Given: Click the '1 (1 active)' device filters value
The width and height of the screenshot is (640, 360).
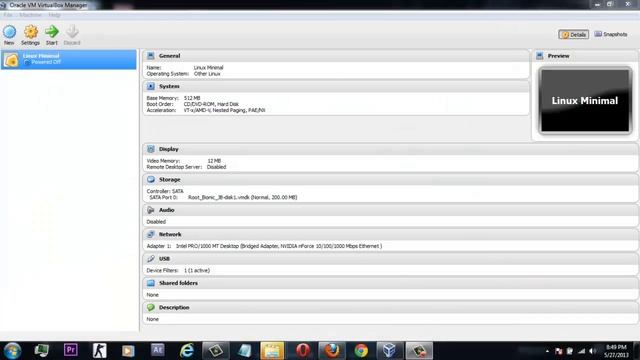Looking at the screenshot, I should [x=197, y=271].
